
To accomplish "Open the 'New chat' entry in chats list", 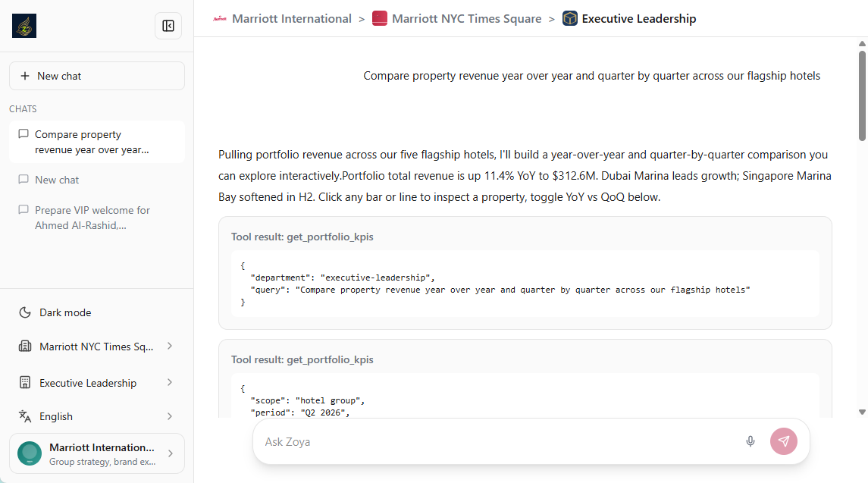I will pos(97,180).
